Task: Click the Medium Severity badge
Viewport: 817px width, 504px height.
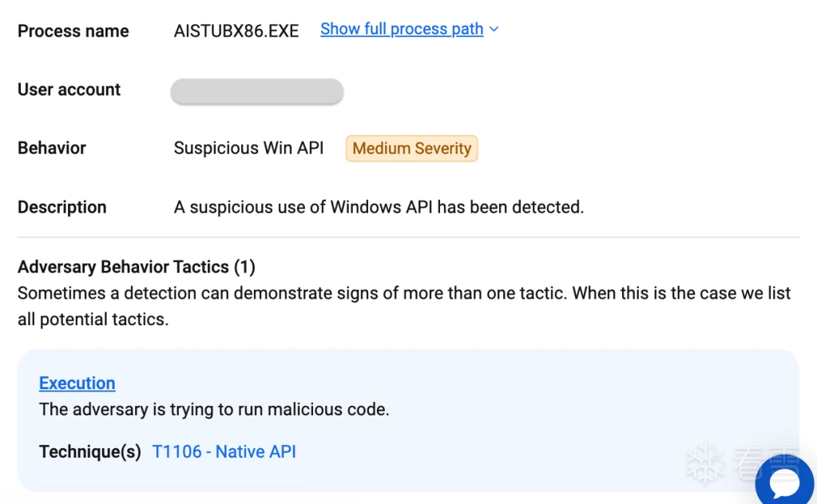Action: [411, 149]
